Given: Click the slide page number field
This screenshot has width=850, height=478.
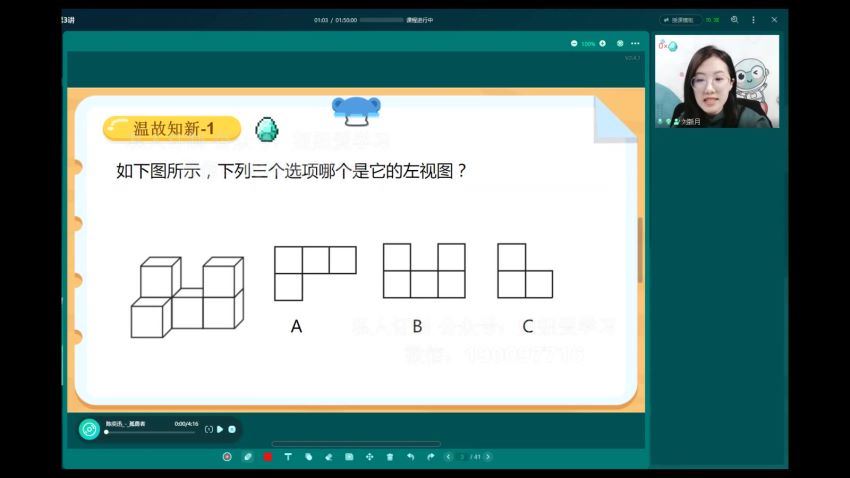Looking at the screenshot, I should [462, 457].
